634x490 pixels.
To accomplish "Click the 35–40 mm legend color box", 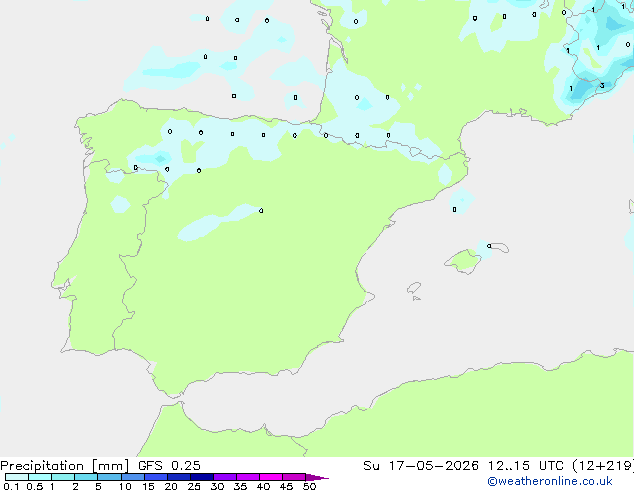I will click(x=247, y=477).
